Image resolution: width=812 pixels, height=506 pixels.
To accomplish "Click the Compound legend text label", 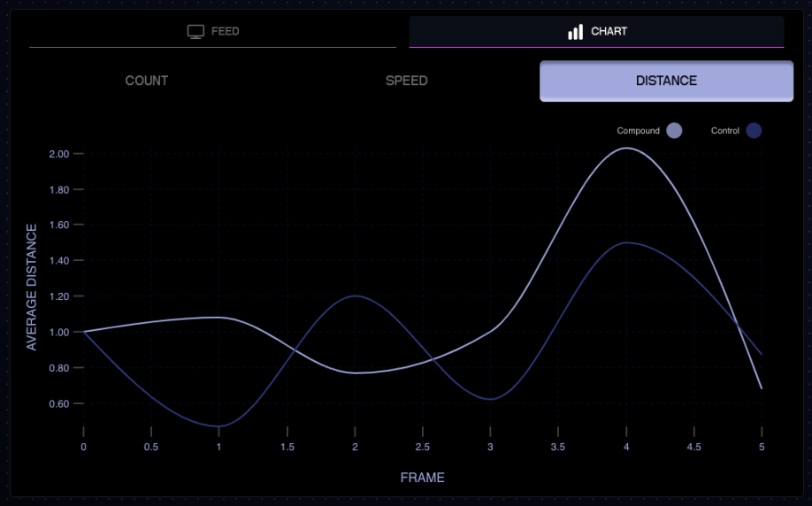I will click(638, 131).
